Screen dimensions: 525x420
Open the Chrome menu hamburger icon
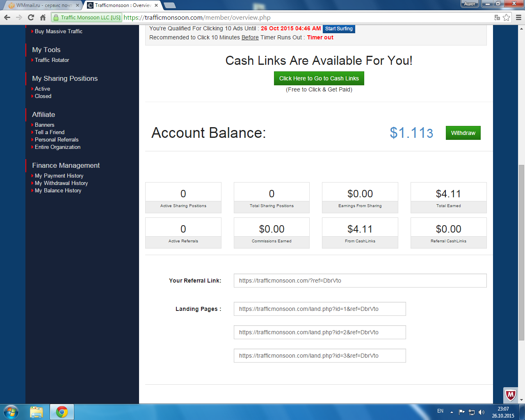coord(518,17)
